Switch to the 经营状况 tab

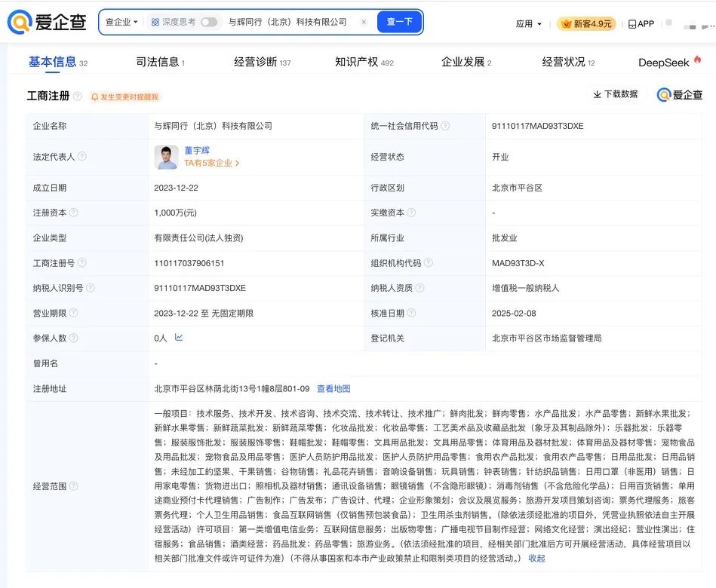tap(568, 62)
